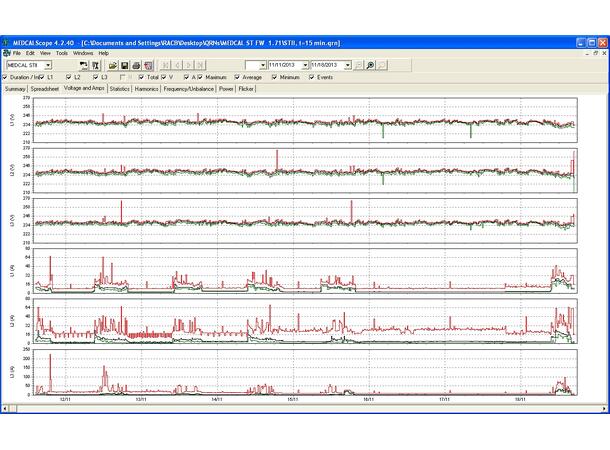The height and width of the screenshot is (450, 610).
Task: Click the device connection icon
Action: [x=84, y=65]
